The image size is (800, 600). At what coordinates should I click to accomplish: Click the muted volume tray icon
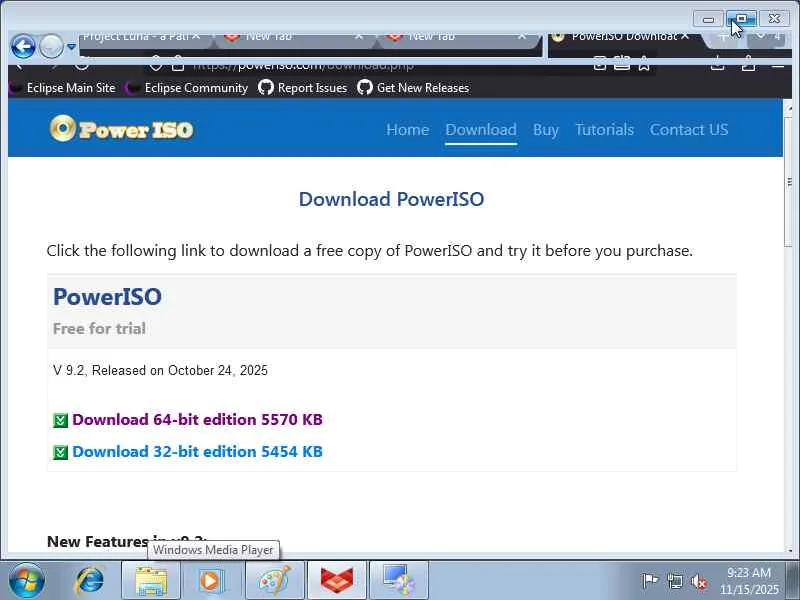click(699, 582)
